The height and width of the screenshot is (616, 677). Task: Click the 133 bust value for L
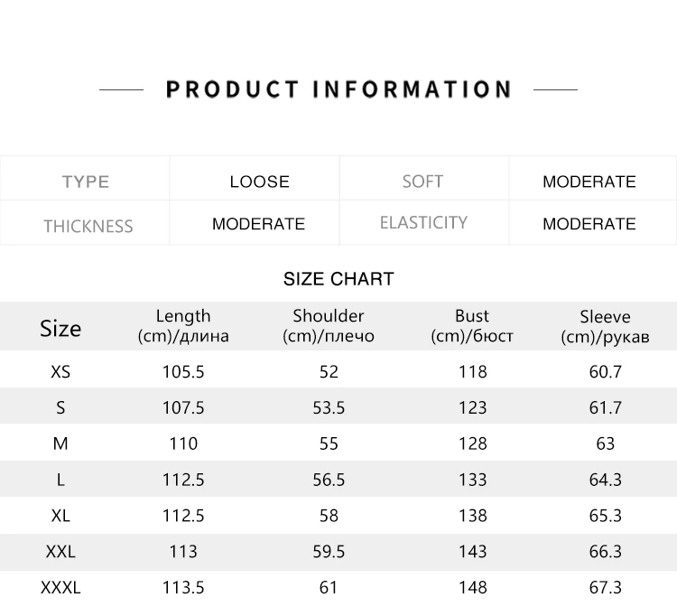473,480
